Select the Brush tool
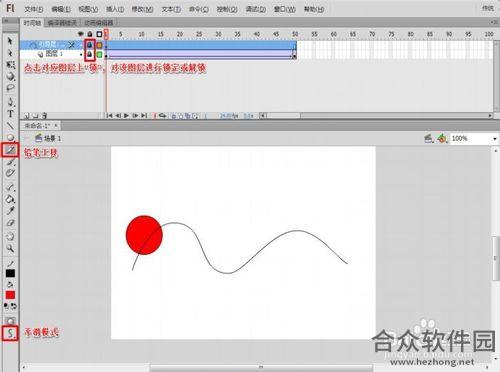The image size is (500, 372). point(10,162)
